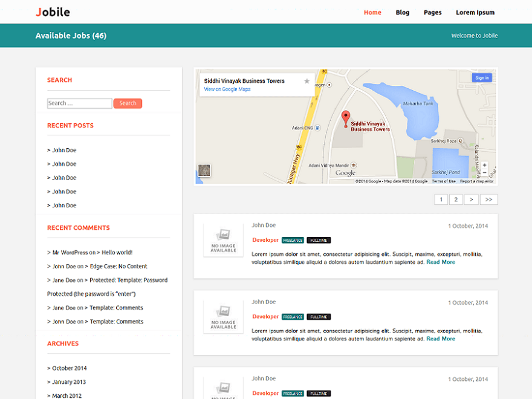The width and height of the screenshot is (532, 399).
Task: Go to the next page with the > arrow
Action: pyautogui.click(x=471, y=199)
